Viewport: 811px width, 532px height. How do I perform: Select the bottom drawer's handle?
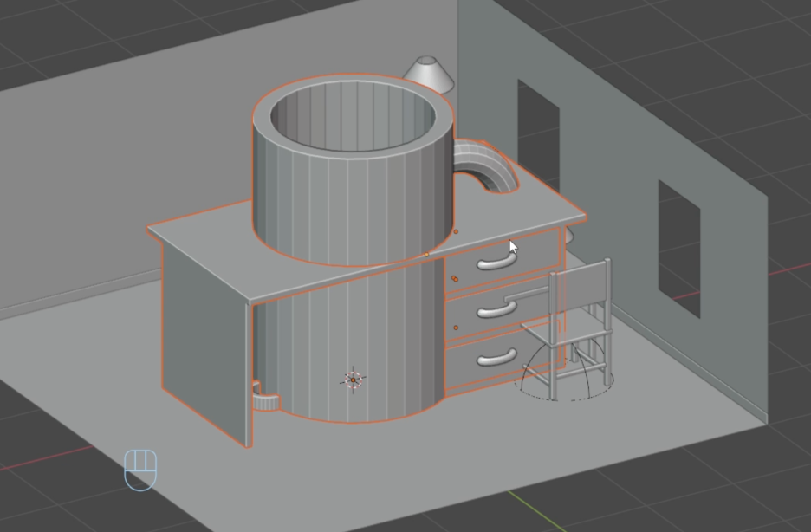click(496, 358)
